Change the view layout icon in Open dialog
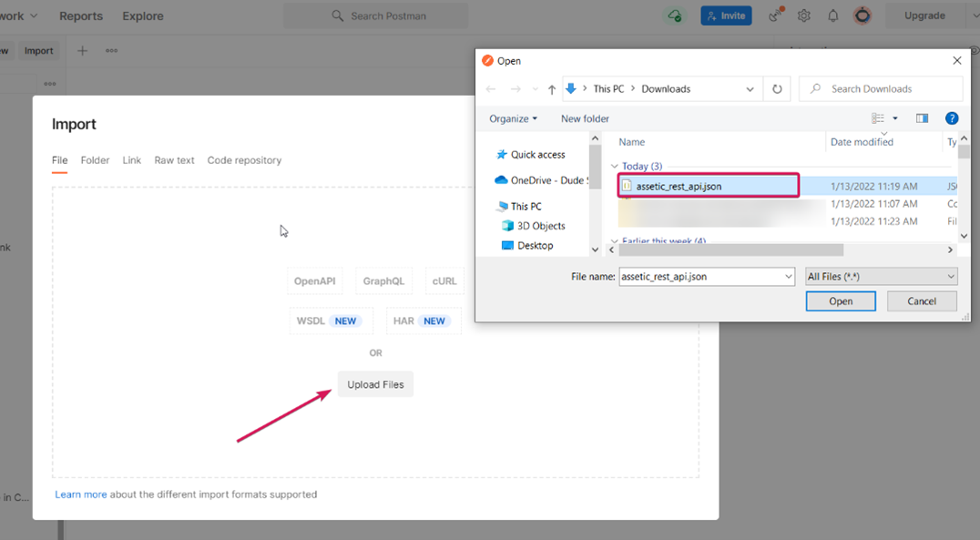980x540 pixels. [x=878, y=118]
